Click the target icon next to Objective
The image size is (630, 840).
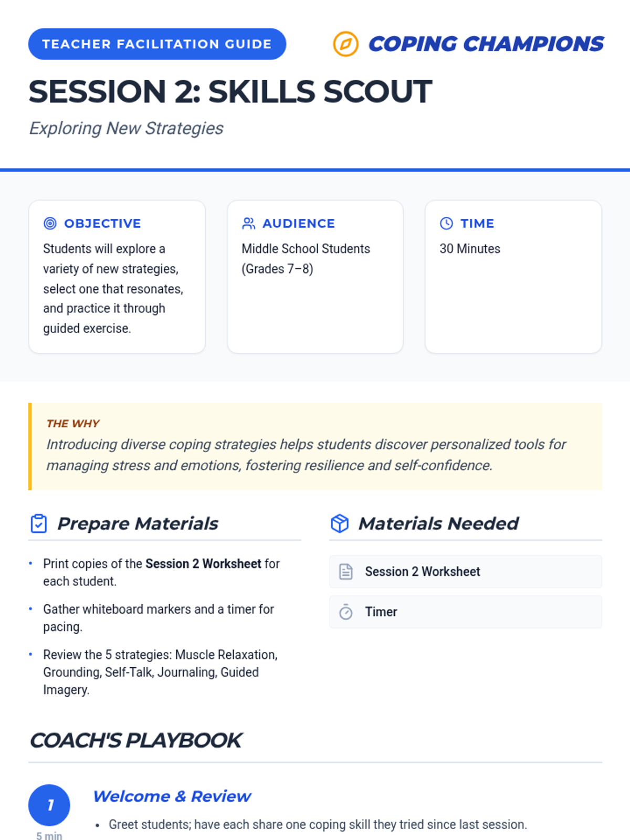[50, 224]
